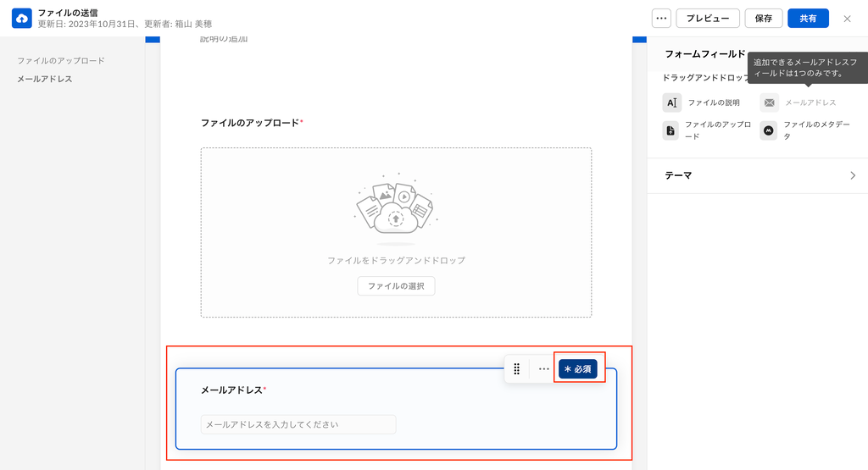Open the email field's ellipsis options menu
Image resolution: width=868 pixels, height=470 pixels.
543,369
